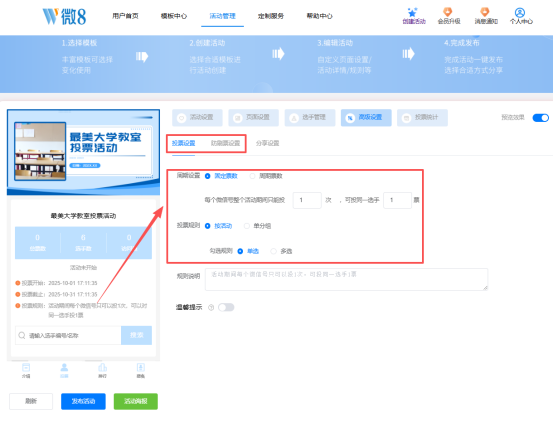Open 消息通知 icon in header
The width and height of the screenshot is (553, 421).
(485, 12)
